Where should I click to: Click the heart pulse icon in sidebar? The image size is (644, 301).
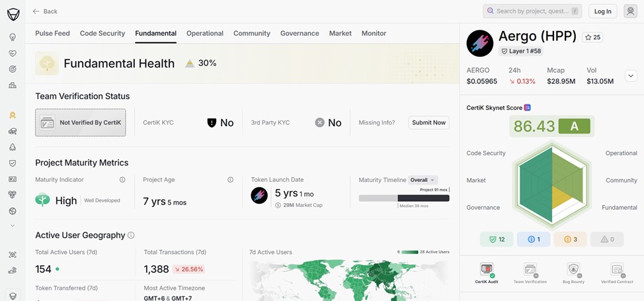[13, 53]
